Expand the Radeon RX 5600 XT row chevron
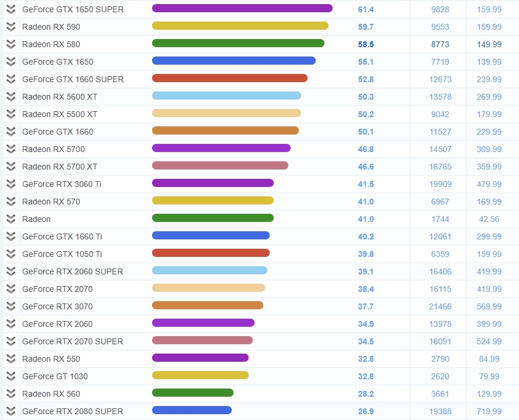The image size is (519, 420). pos(11,97)
